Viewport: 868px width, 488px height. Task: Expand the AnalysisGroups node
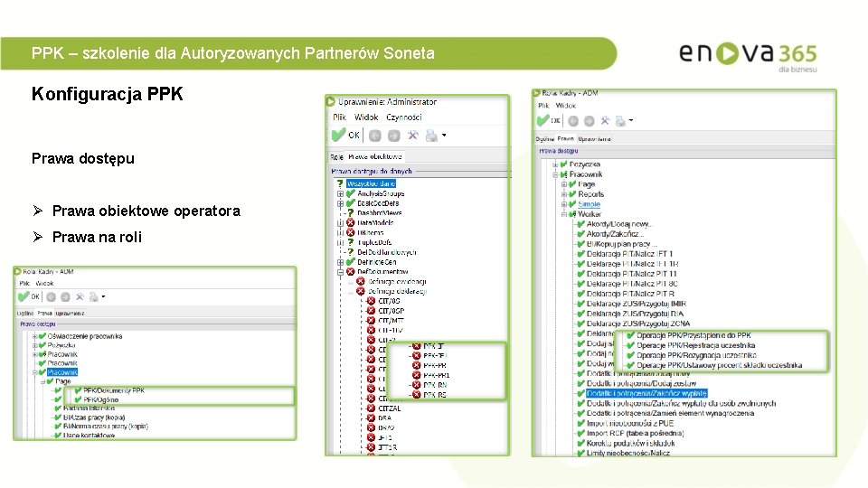[x=341, y=194]
